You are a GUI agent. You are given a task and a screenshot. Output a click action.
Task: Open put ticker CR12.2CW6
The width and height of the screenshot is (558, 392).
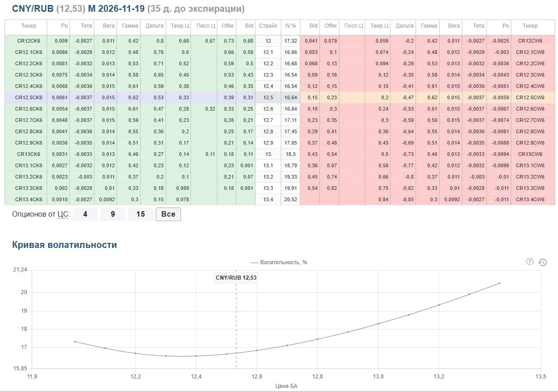click(530, 63)
